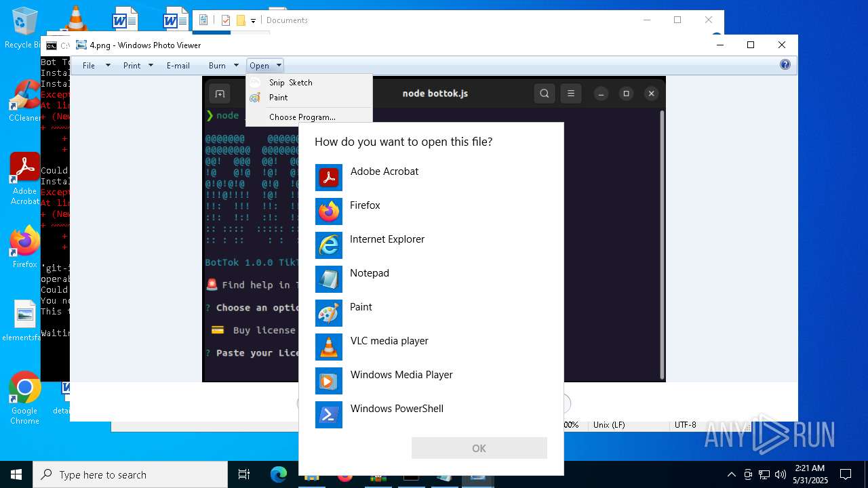Click E-mail in Photo Viewer toolbar

click(x=178, y=66)
